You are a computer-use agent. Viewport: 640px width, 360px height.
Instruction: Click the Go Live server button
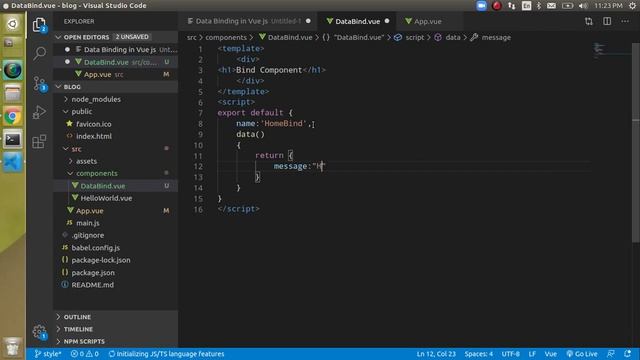tap(582, 354)
